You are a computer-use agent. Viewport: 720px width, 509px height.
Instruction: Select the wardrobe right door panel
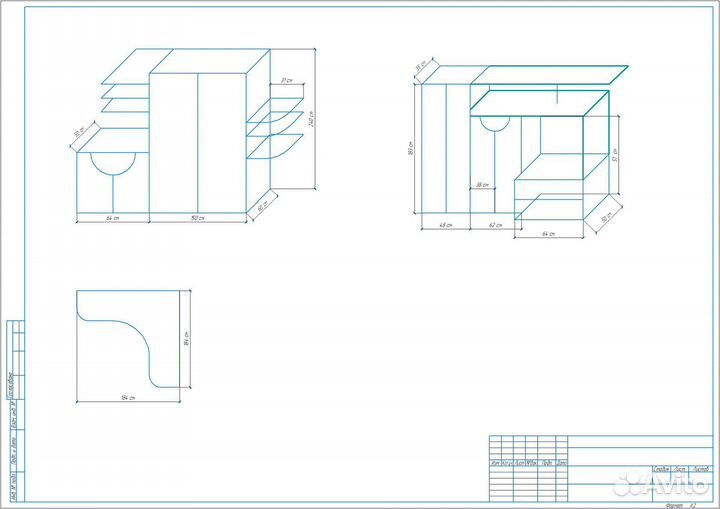[x=221, y=140]
